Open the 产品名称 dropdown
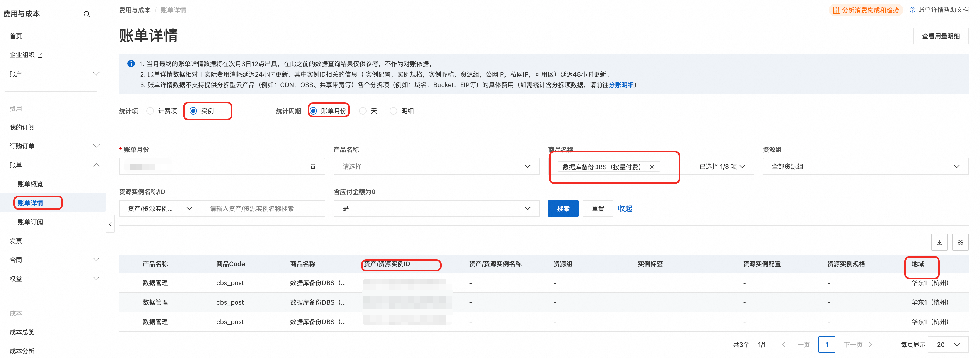The height and width of the screenshot is (358, 980). pyautogui.click(x=436, y=167)
